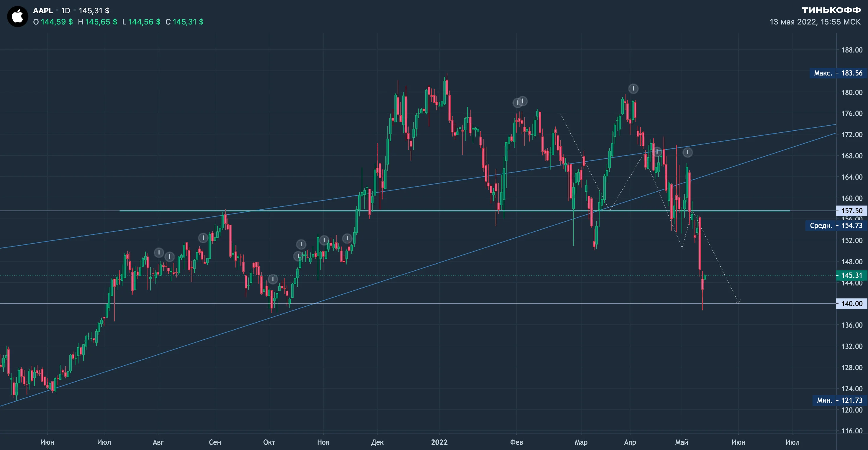Click the event marker near Окт low
Viewport: 868px width, 450px height.
point(273,279)
